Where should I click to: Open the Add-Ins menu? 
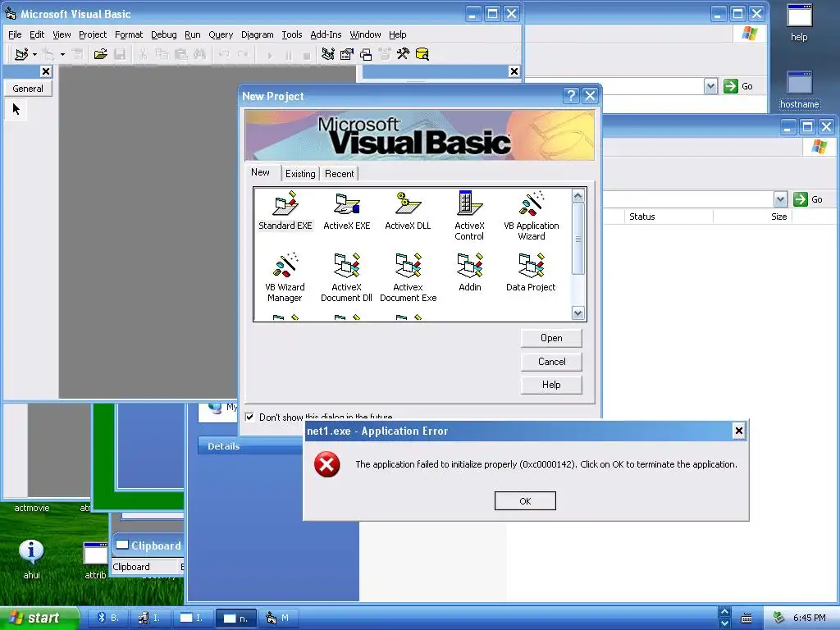[x=326, y=34]
